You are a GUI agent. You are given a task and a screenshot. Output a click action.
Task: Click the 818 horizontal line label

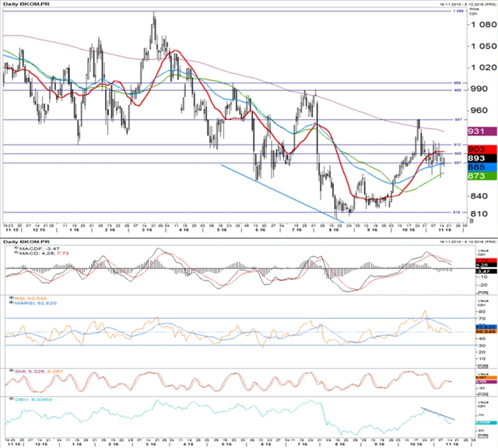456,212
